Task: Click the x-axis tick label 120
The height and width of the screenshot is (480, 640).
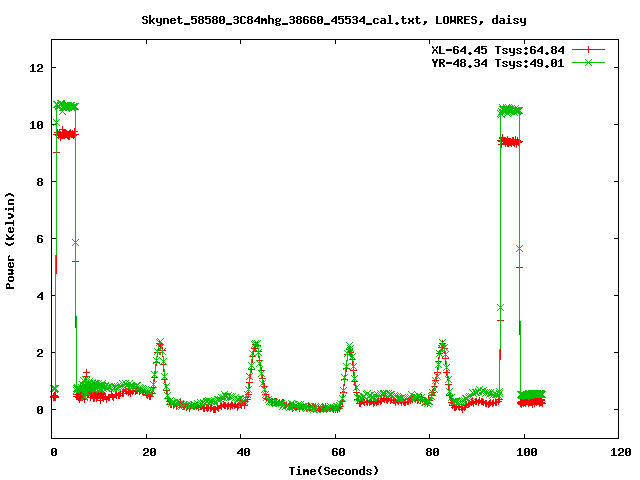Action: [x=621, y=452]
